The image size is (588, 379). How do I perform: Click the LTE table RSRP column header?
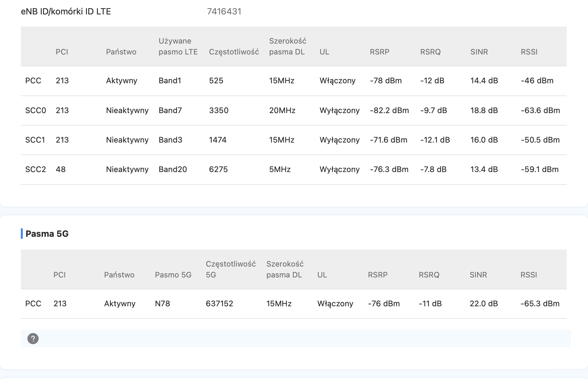coord(379,52)
